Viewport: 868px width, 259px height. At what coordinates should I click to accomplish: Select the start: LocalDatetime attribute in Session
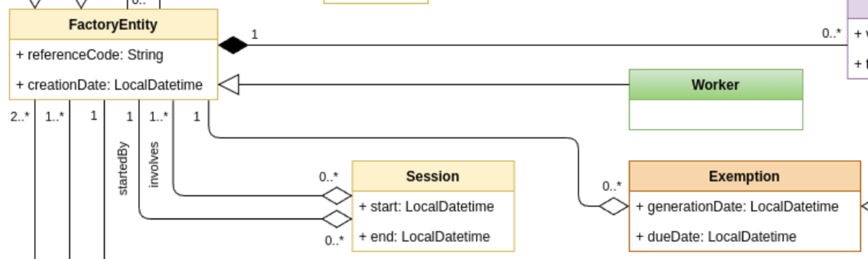coord(426,206)
